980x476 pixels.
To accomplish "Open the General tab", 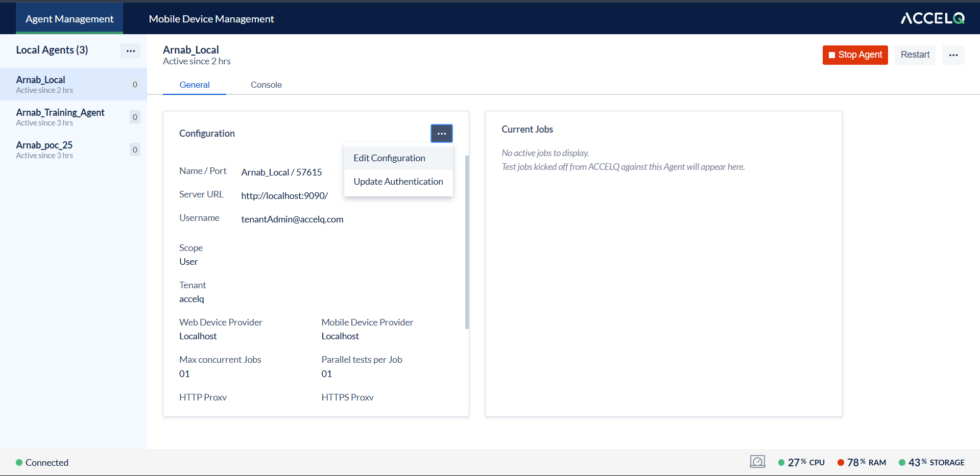I will tap(195, 85).
